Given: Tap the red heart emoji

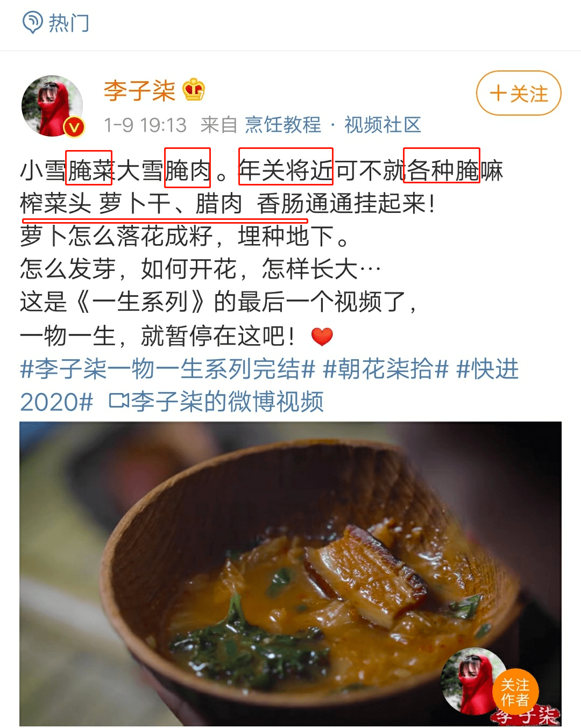Looking at the screenshot, I should (322, 337).
